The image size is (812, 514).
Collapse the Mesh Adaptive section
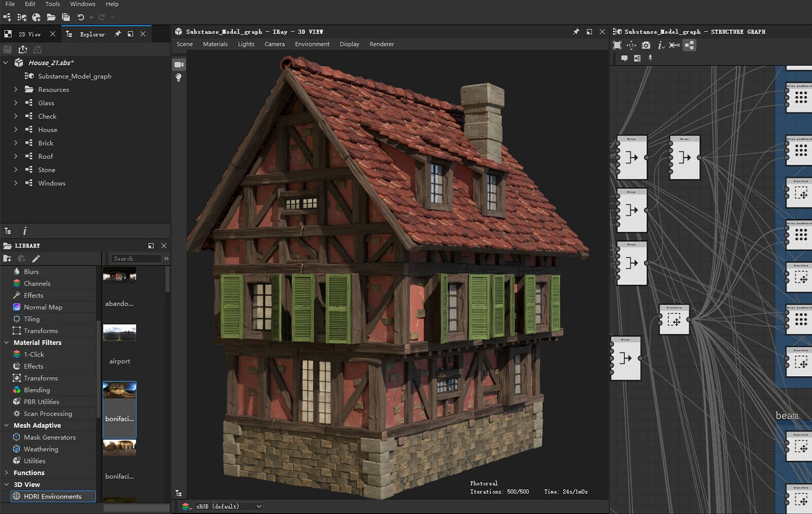coord(6,425)
